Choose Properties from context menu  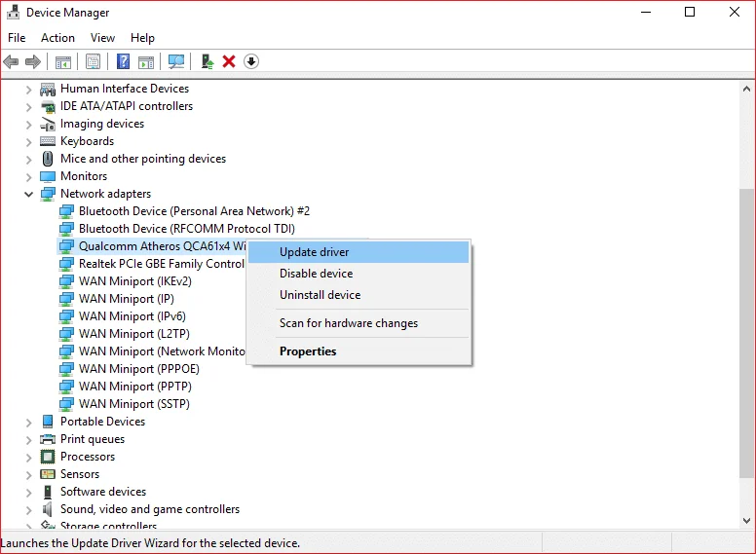coord(359,351)
